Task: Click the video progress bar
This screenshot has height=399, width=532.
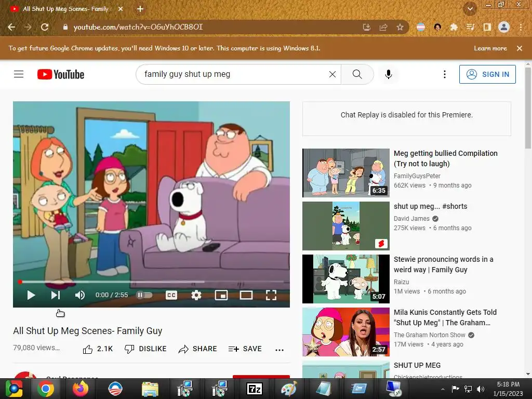Action: [x=151, y=282]
